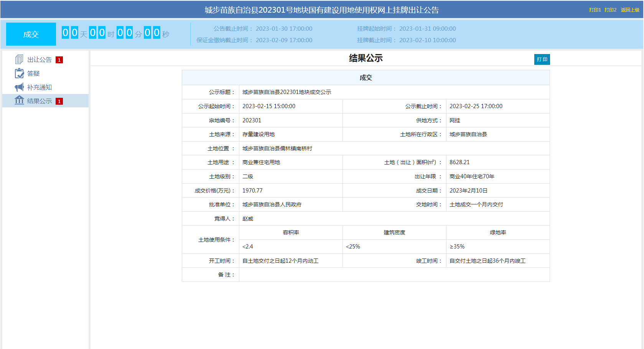Select the 结果公示 sidebar menu item
This screenshot has height=349, width=644.
(40, 101)
